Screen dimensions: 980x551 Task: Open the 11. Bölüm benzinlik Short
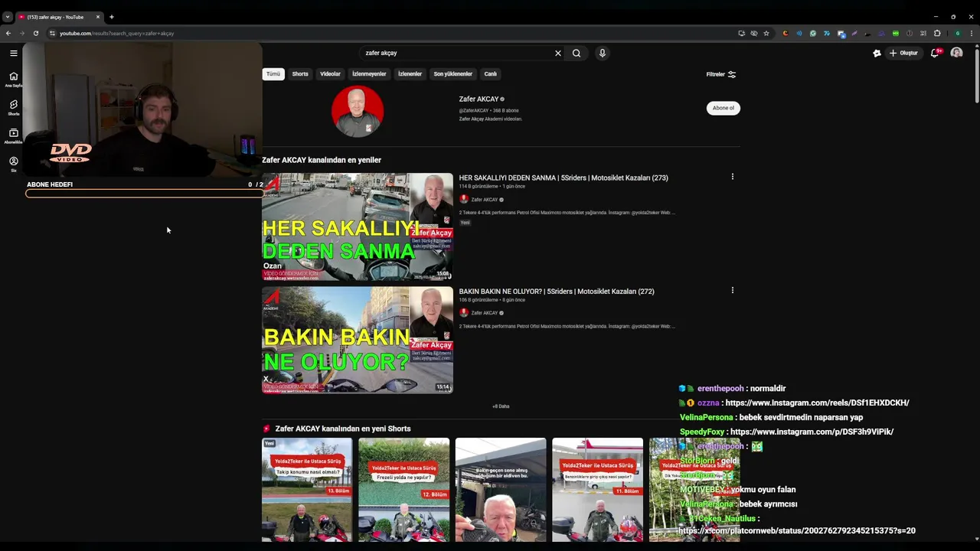597,490
